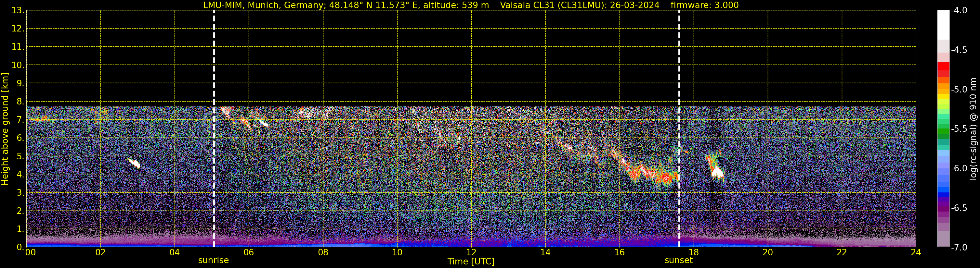980x268 pixels.
Task: Click the '-7.0' colorbar tick label
Action: 959,247
